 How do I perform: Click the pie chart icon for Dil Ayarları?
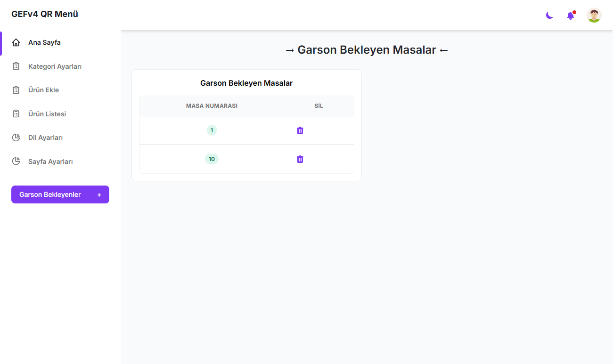[16, 138]
